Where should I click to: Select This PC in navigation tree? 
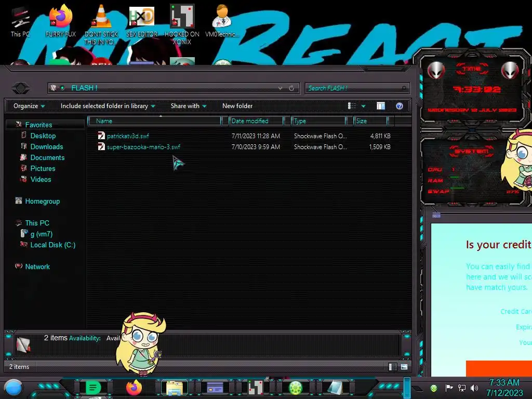(x=37, y=223)
